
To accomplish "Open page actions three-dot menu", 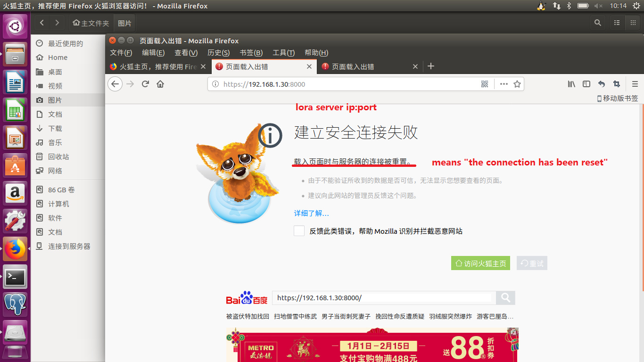I will click(504, 84).
